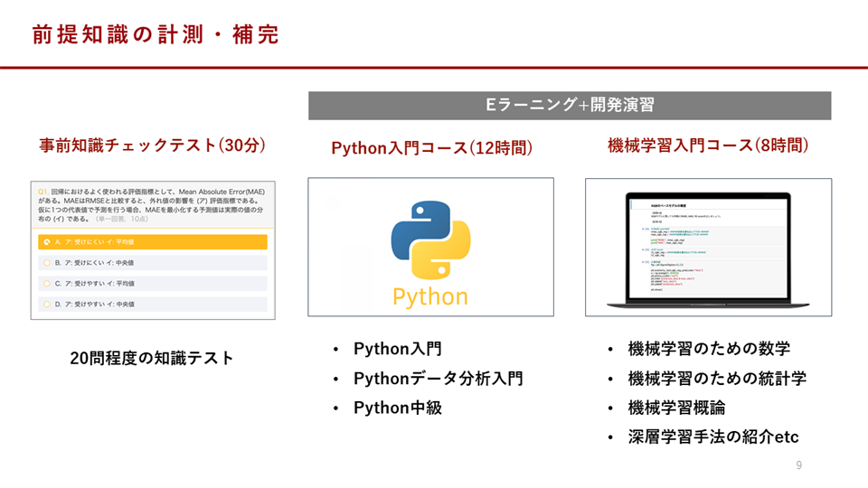Click the Python中級 bullet item

[397, 408]
